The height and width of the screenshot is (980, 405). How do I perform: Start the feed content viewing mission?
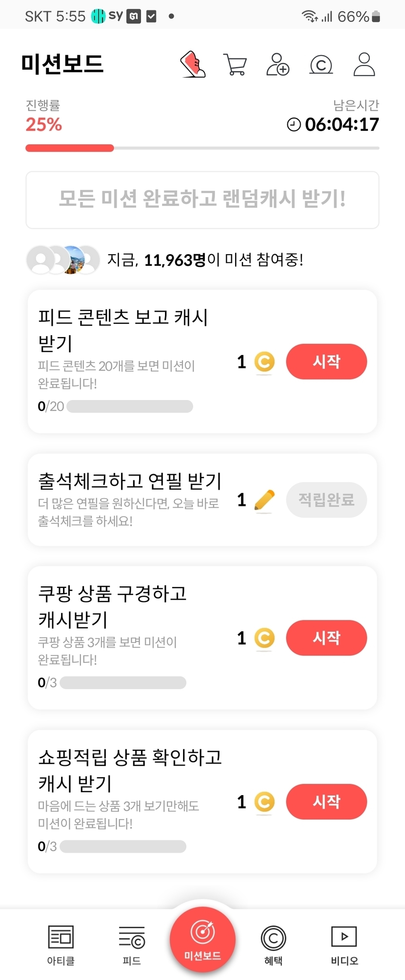click(326, 361)
